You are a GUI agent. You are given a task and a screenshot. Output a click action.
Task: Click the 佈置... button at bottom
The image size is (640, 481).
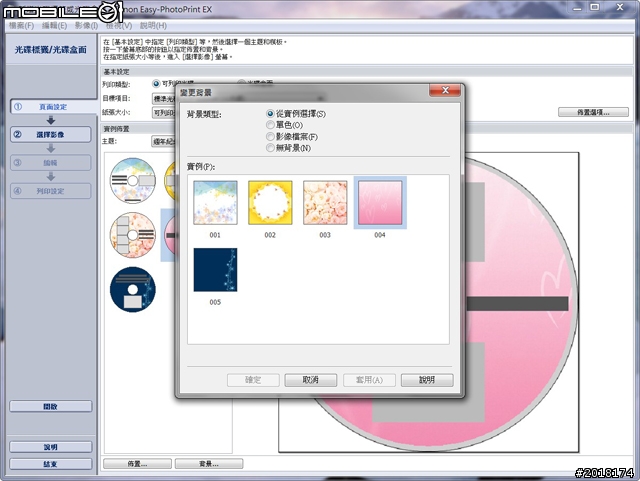138,464
